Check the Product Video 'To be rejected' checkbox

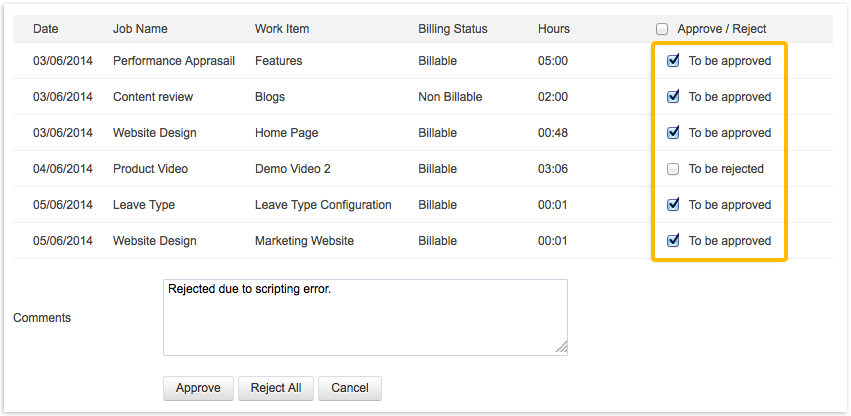tap(673, 169)
